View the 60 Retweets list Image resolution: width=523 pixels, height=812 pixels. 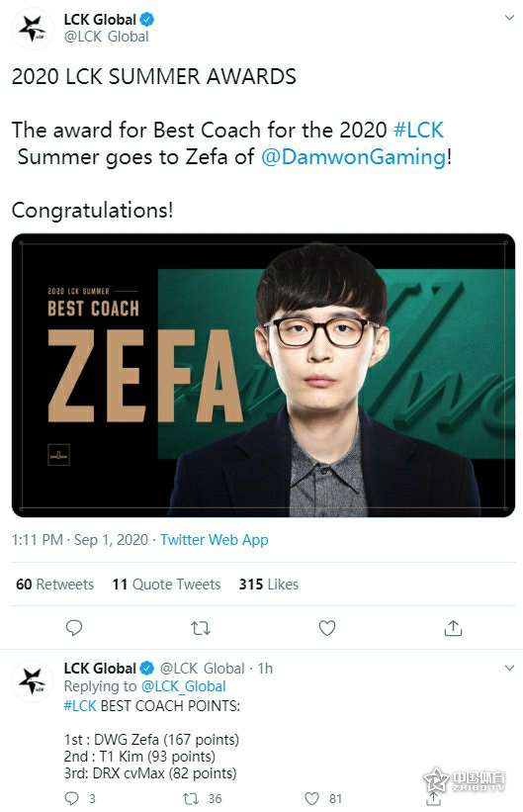click(55, 585)
